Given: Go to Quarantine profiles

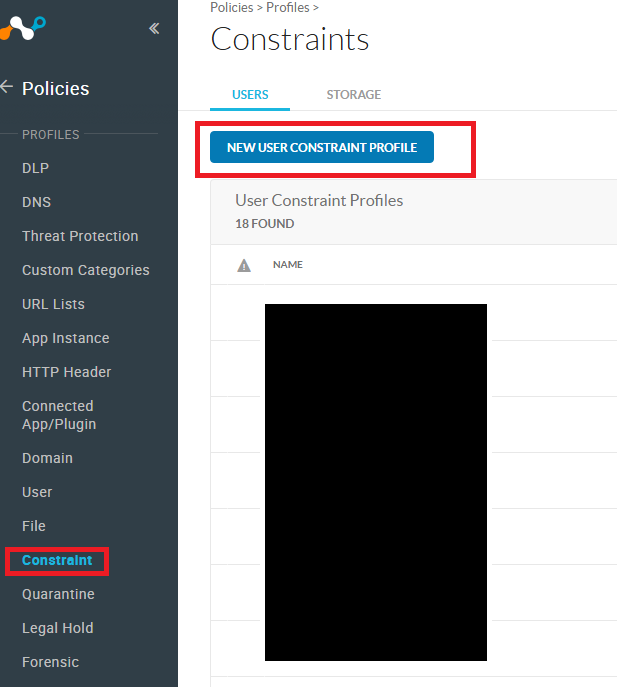Looking at the screenshot, I should tap(58, 594).
